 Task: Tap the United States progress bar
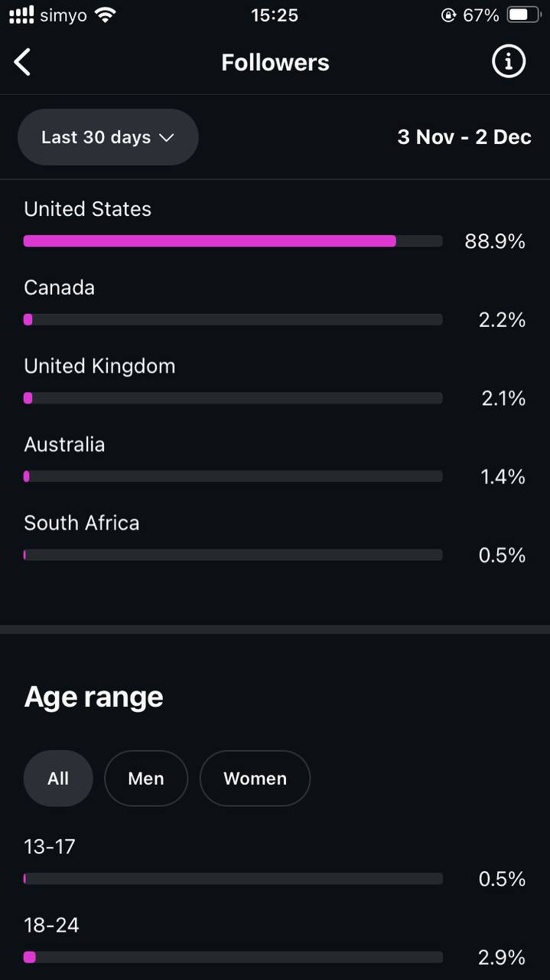tap(233, 241)
